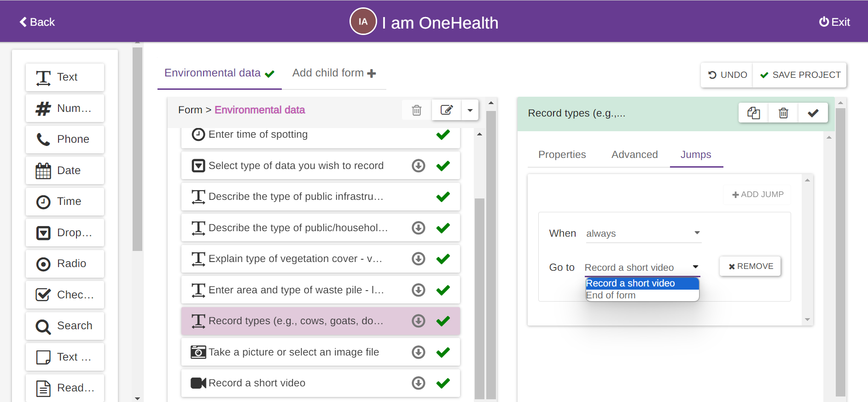Open the Advanced tab

pos(634,155)
